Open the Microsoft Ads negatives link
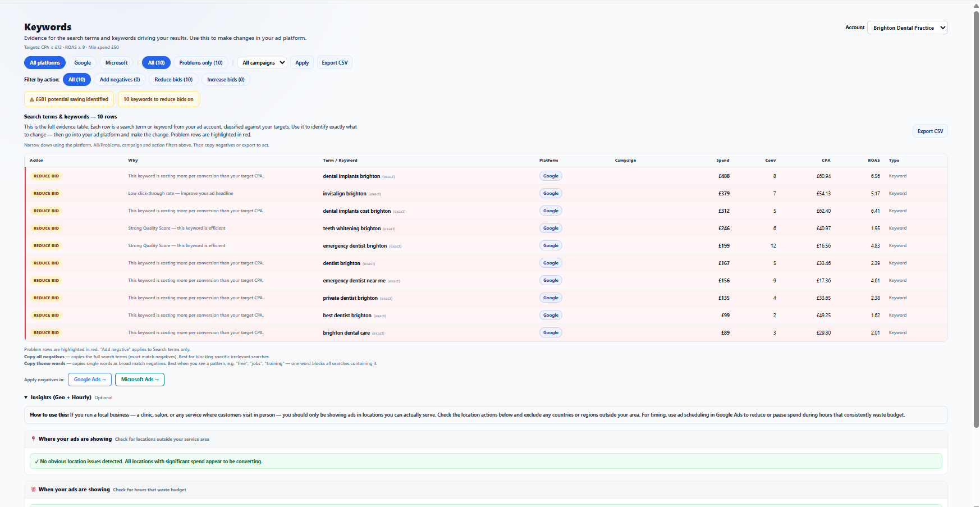Screen dimensions: 980x507 [x=140, y=380]
